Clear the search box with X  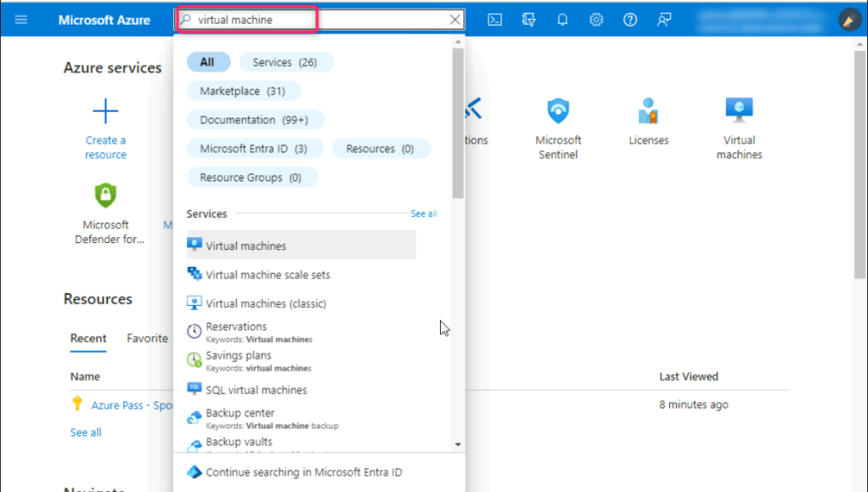tap(455, 20)
